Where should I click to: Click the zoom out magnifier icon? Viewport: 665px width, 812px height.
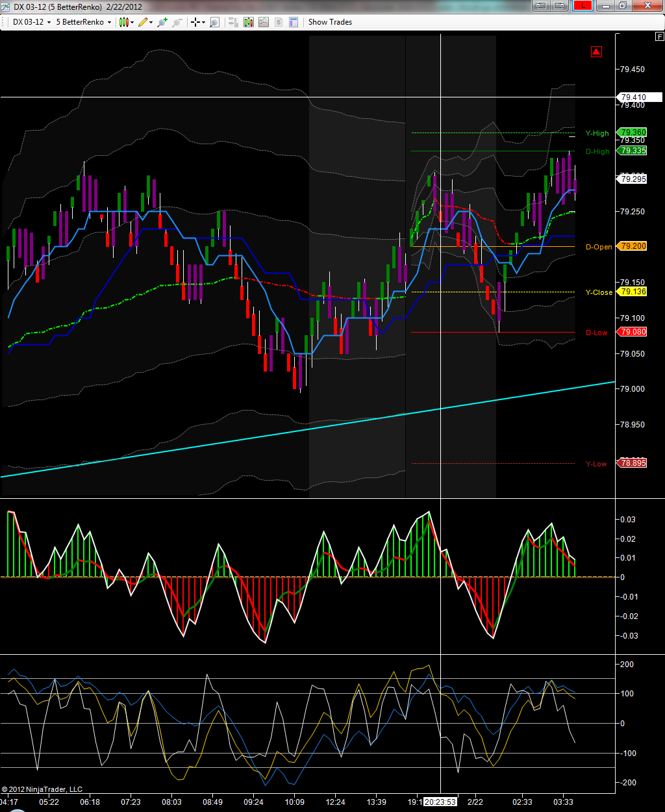pyautogui.click(x=177, y=22)
